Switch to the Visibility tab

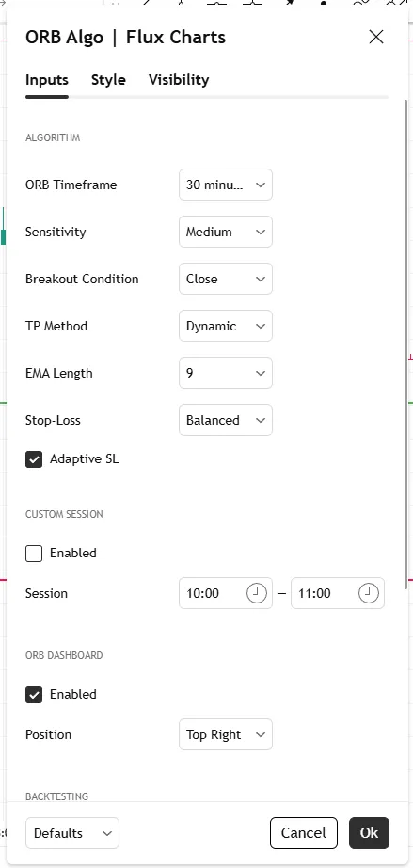179,80
